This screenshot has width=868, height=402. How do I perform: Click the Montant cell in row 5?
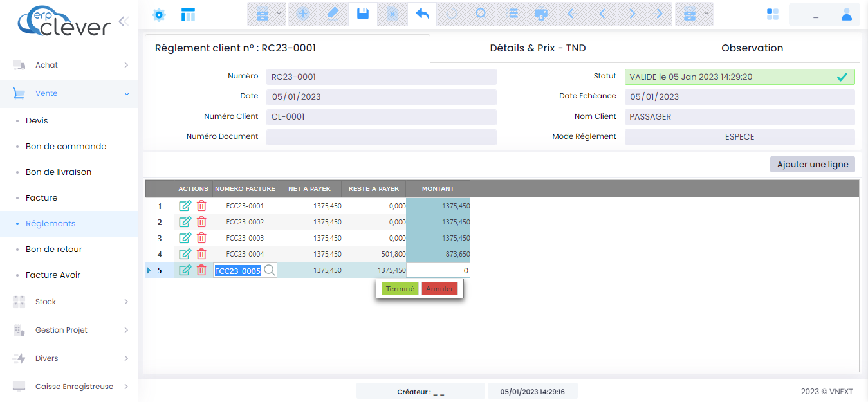438,271
